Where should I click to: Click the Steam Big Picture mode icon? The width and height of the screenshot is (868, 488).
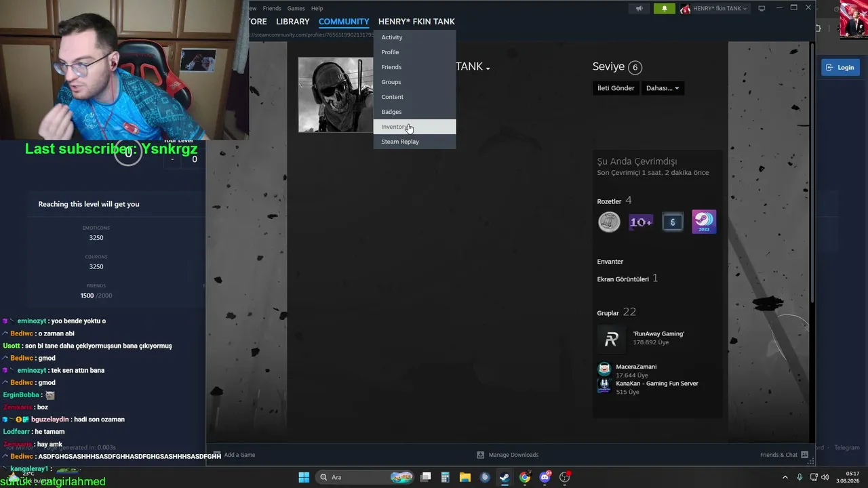(762, 8)
